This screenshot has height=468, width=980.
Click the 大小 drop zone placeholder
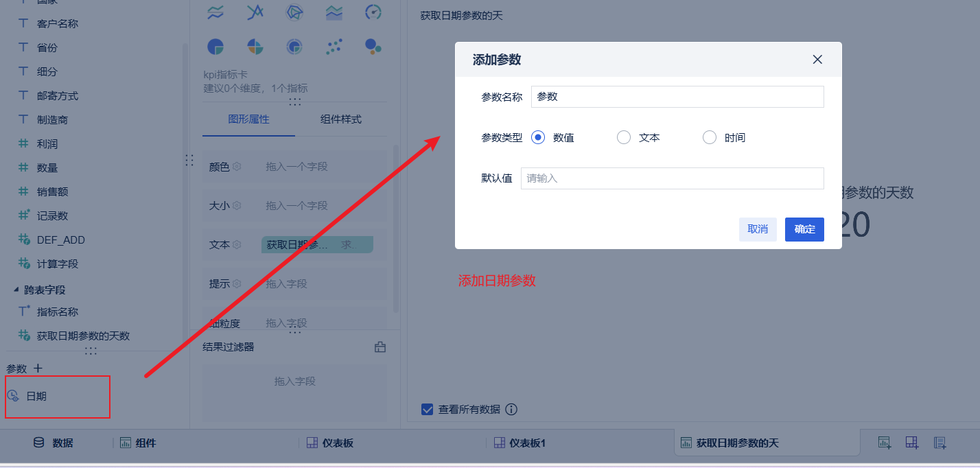296,205
